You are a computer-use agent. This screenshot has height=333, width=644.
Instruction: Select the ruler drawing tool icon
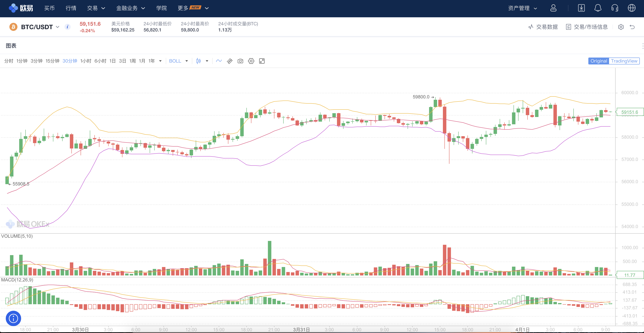pos(230,61)
